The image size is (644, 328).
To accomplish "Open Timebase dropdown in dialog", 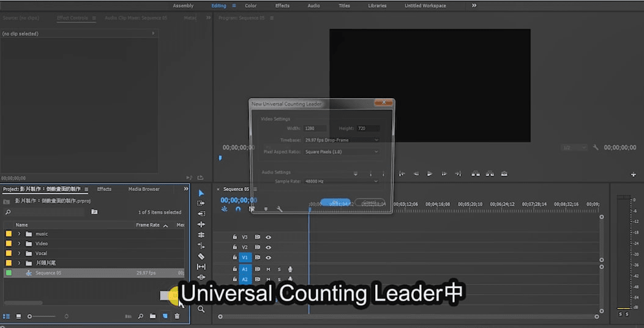I will click(x=342, y=140).
